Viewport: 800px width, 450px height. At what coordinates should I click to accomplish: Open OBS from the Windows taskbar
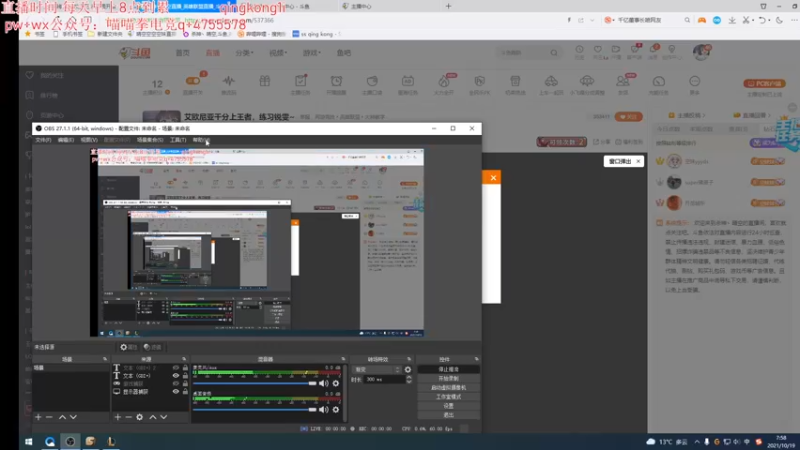[x=70, y=442]
